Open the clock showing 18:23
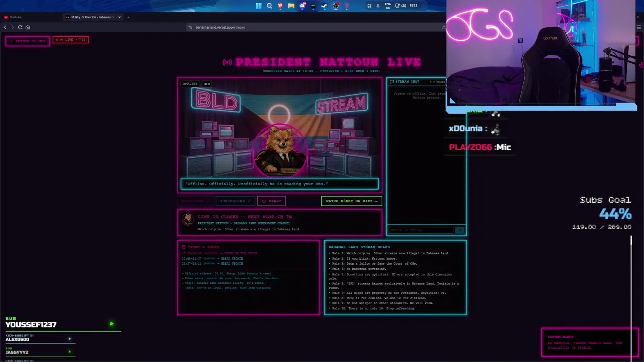Viewport: 644px width, 362px height. coord(413,6)
